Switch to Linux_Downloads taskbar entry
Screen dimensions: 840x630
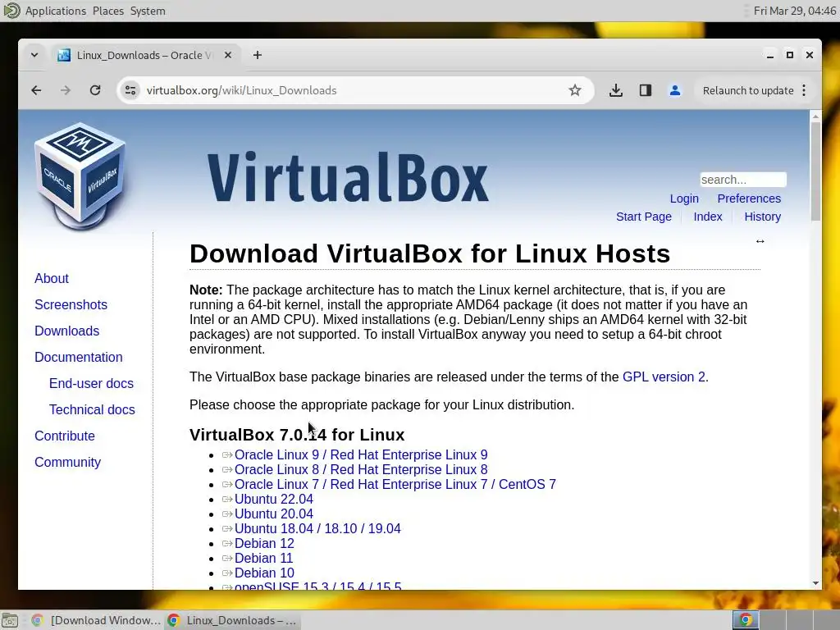pyautogui.click(x=231, y=620)
